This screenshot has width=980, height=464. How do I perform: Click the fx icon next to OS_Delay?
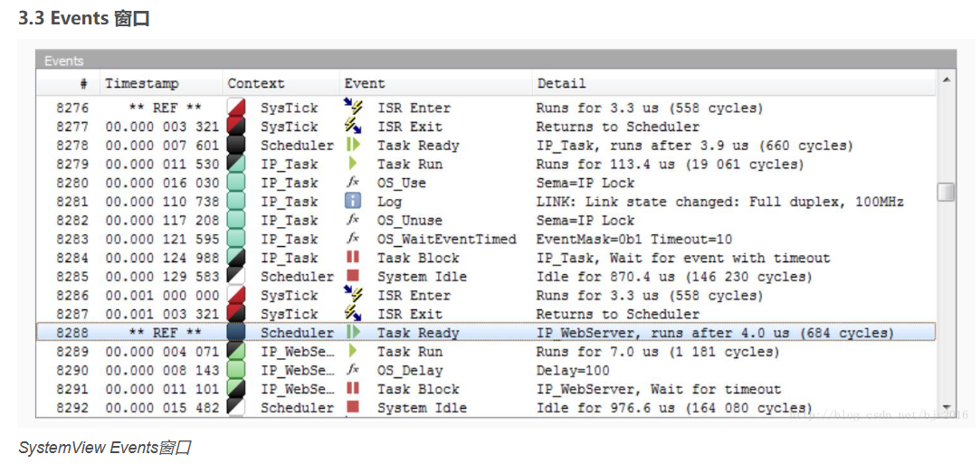353,370
